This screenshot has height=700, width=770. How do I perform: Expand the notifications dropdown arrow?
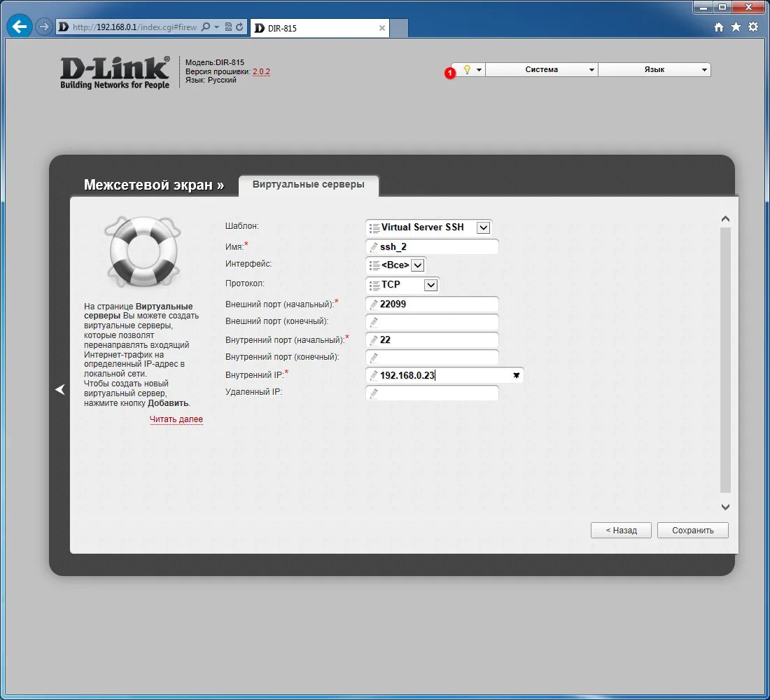[479, 70]
